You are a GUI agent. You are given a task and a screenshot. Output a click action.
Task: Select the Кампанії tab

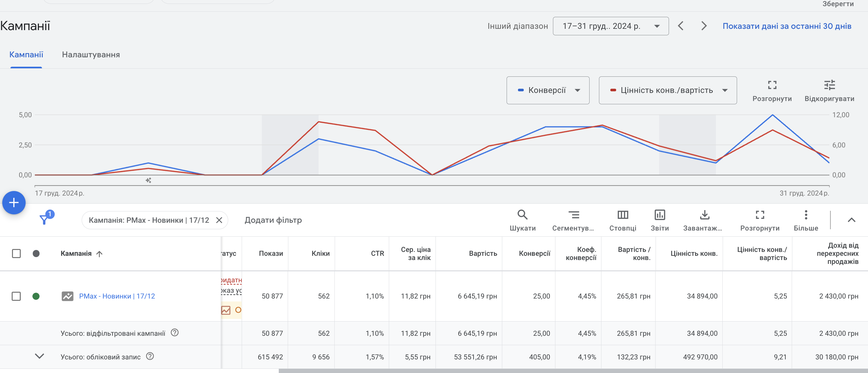[x=26, y=54]
